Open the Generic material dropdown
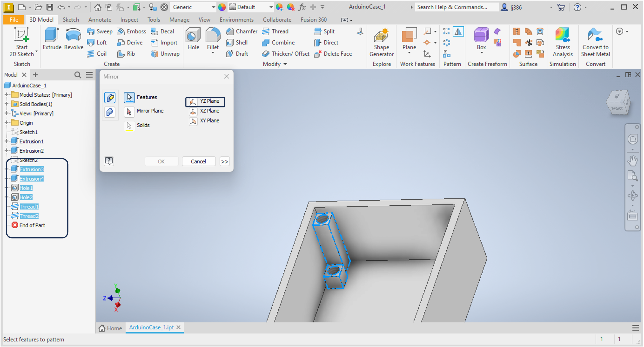644x347 pixels. coord(213,7)
